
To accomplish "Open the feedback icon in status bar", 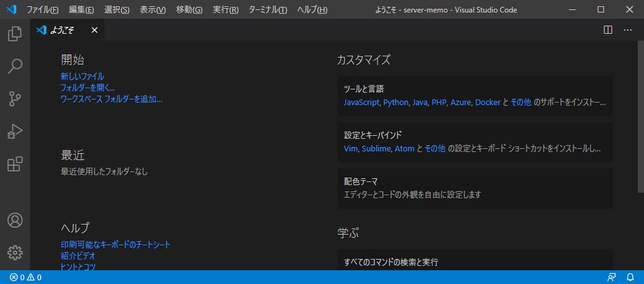I will (611, 278).
